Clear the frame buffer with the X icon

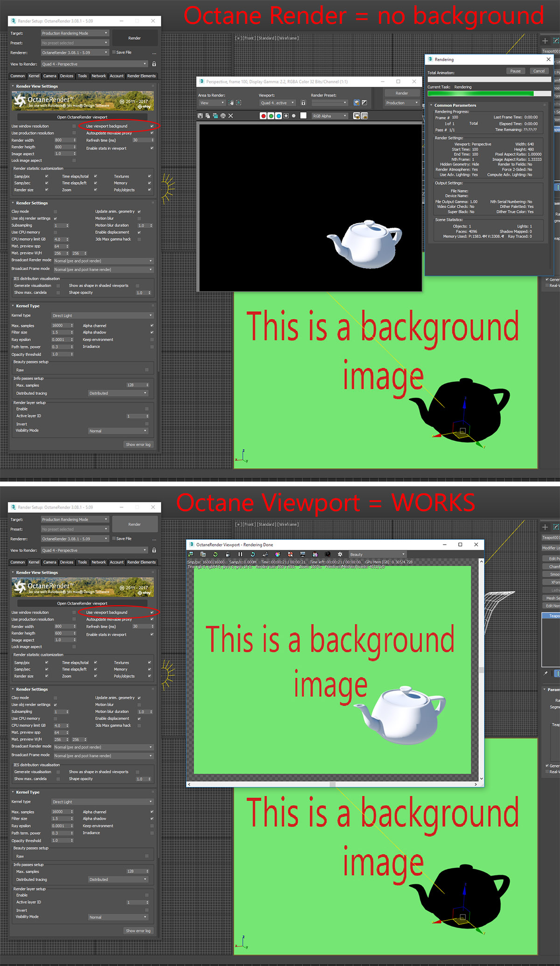pyautogui.click(x=231, y=116)
